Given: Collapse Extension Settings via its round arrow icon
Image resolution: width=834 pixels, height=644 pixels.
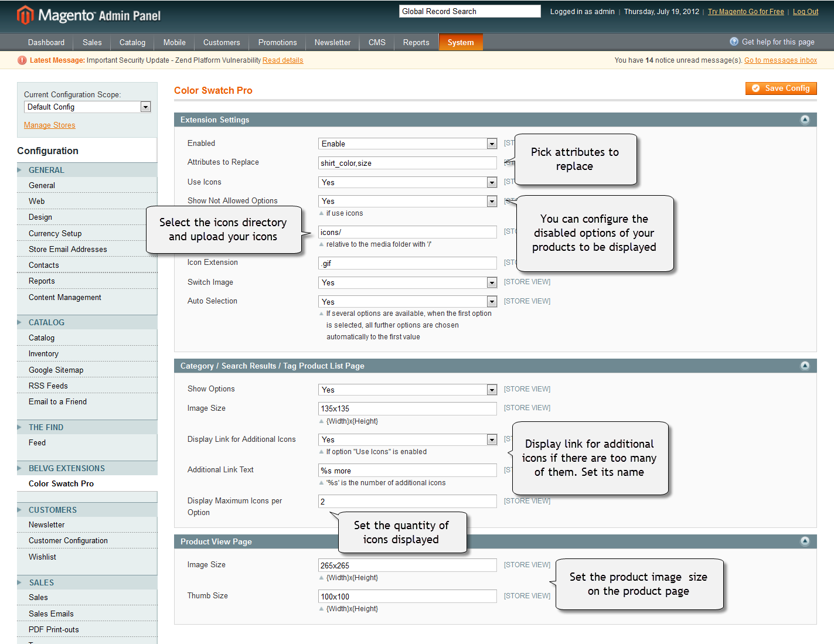Looking at the screenshot, I should [x=805, y=120].
